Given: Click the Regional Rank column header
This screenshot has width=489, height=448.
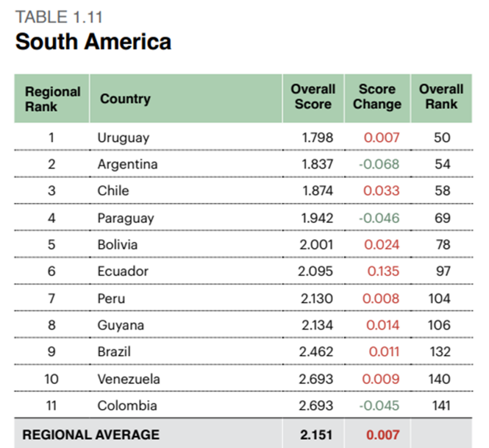Looking at the screenshot, I should [x=53, y=99].
